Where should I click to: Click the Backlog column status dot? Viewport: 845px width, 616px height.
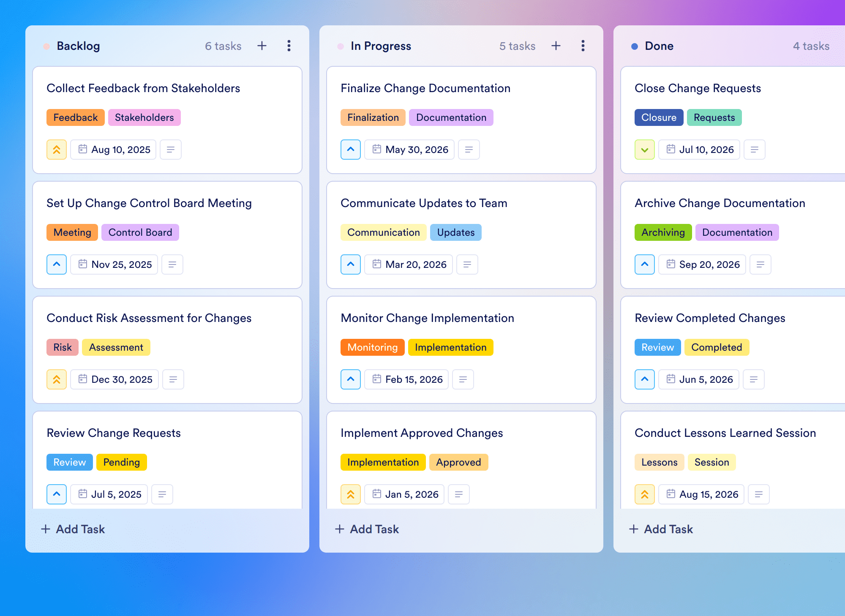click(x=46, y=46)
